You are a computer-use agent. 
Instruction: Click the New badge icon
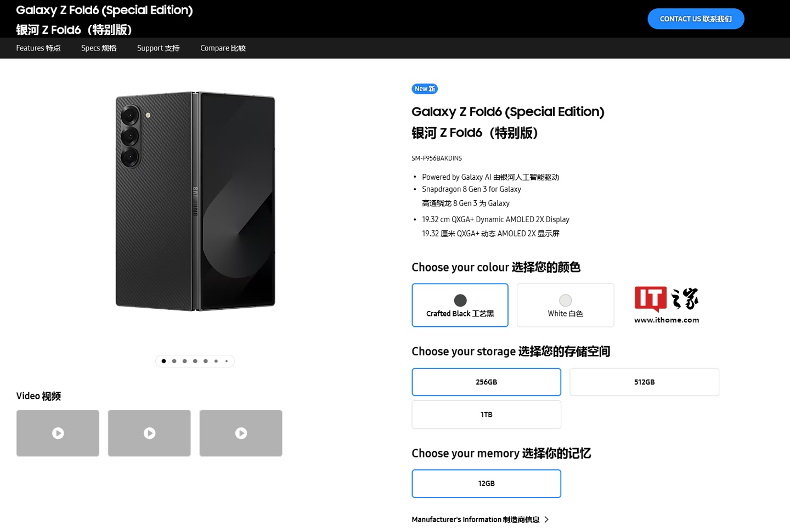pos(425,89)
